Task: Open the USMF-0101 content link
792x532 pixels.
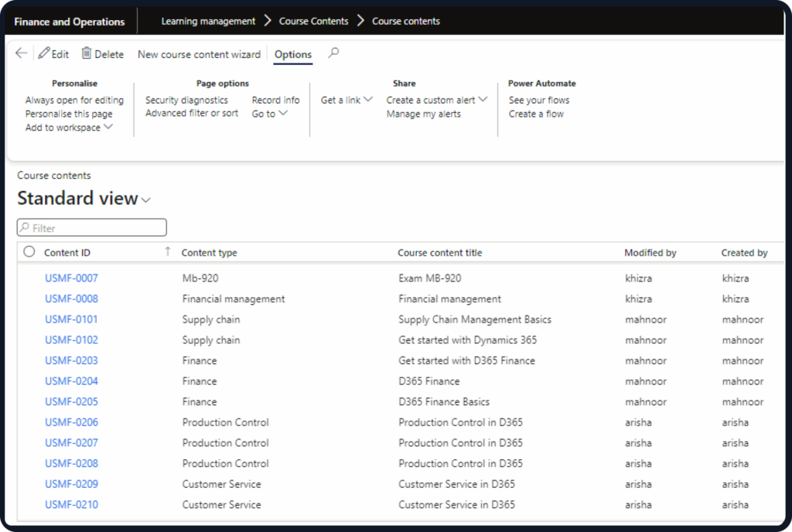Action: point(71,319)
